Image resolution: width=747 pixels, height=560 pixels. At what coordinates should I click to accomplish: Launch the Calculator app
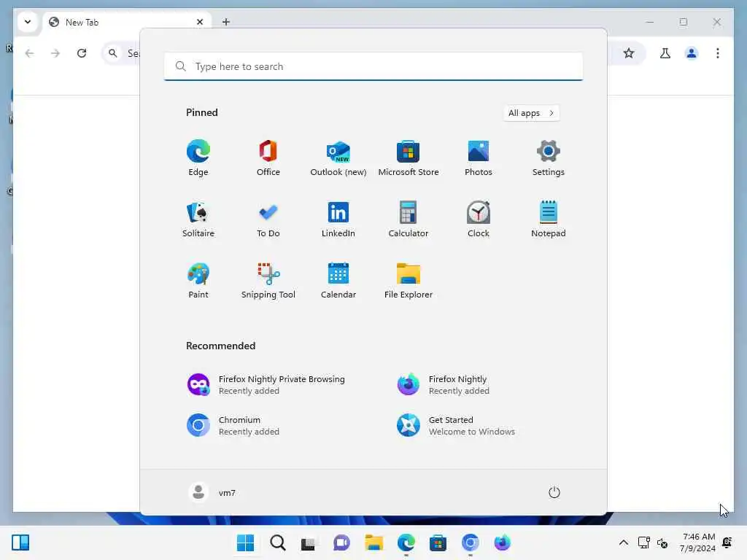coord(409,219)
